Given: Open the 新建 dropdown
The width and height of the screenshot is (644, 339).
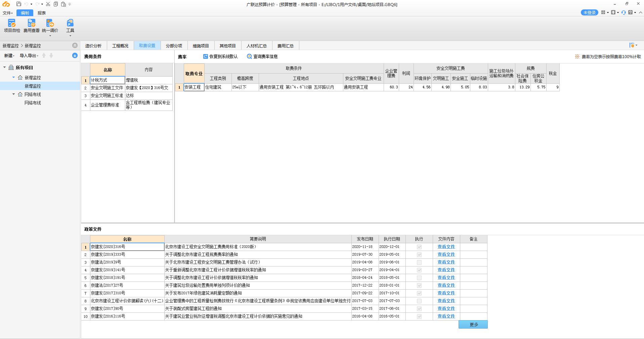Looking at the screenshot, I should (x=9, y=55).
